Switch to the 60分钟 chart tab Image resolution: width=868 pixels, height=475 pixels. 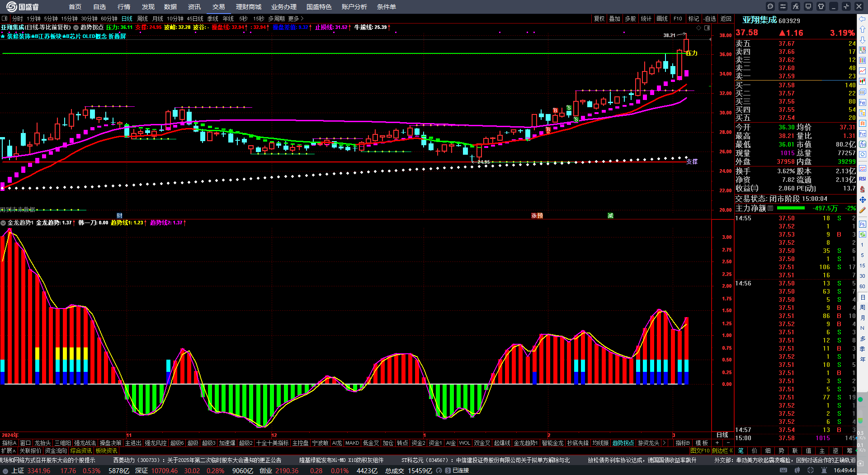click(109, 19)
